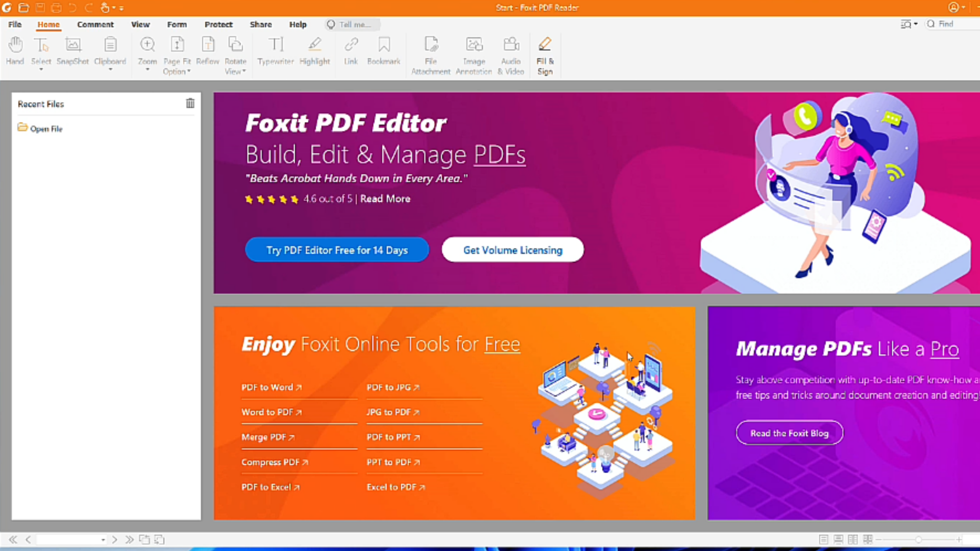The width and height of the screenshot is (980, 551).
Task: Activate the SnapShot tool
Action: coord(73,51)
